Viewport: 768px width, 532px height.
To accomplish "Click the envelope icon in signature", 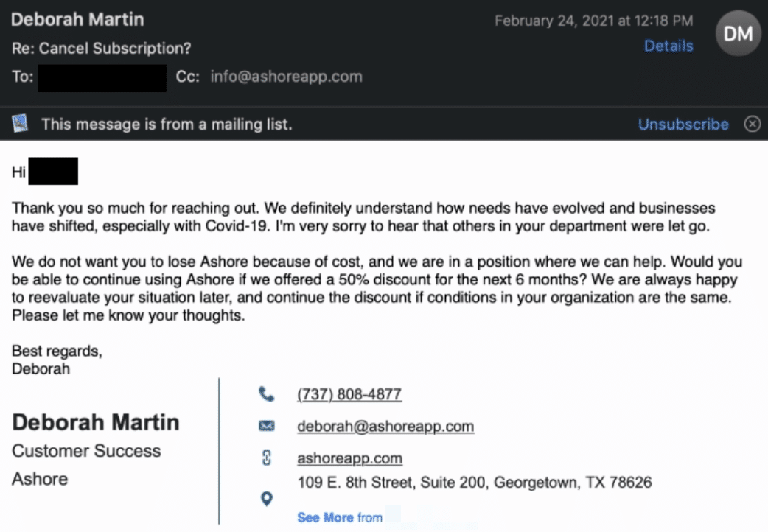I will pyautogui.click(x=267, y=426).
